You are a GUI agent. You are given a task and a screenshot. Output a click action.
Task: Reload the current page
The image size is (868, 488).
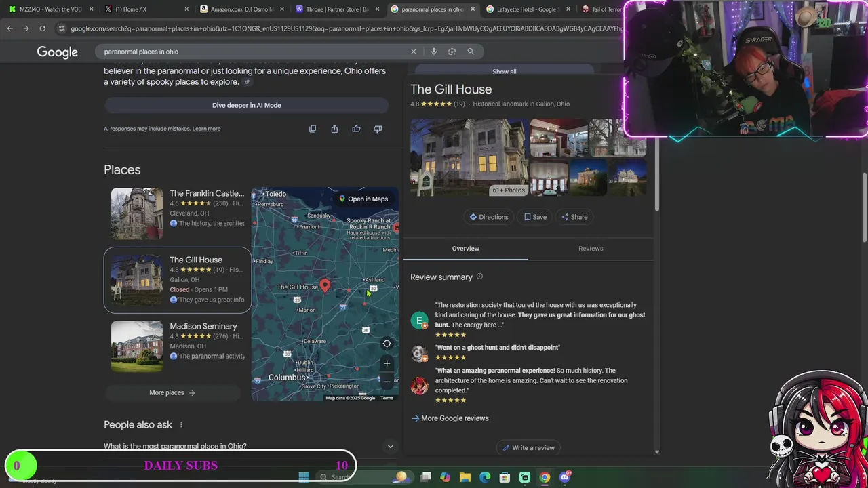[42, 28]
